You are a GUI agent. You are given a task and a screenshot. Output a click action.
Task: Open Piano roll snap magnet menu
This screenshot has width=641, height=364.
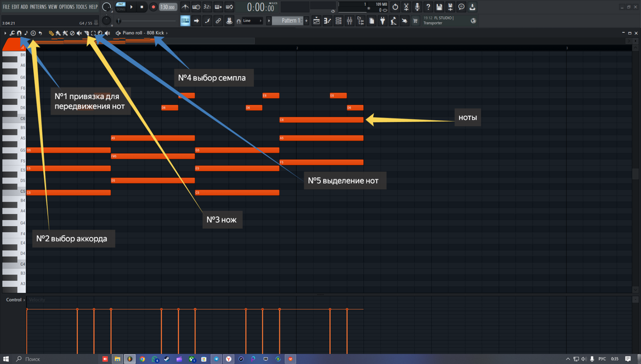coord(19,33)
